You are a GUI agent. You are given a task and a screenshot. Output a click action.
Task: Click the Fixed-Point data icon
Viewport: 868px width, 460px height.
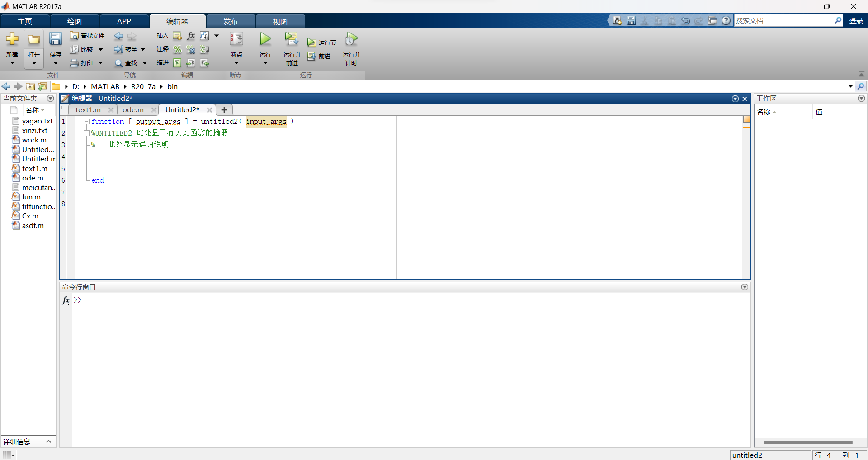coord(204,36)
